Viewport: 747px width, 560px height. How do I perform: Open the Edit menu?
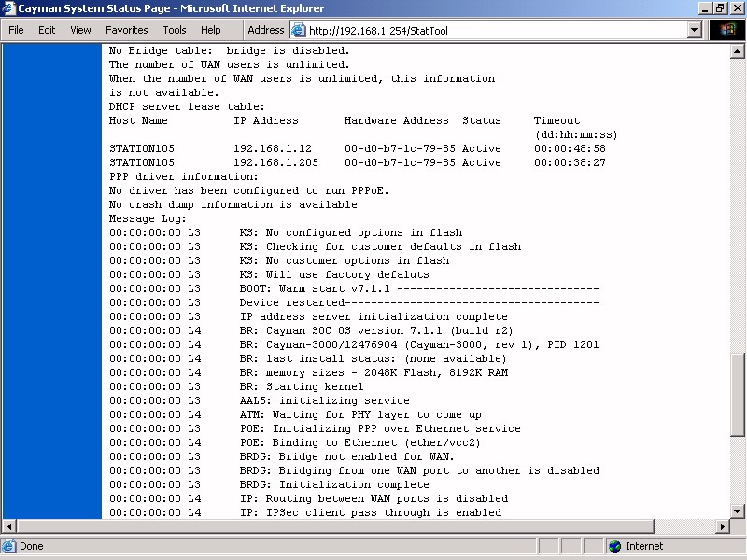47,30
